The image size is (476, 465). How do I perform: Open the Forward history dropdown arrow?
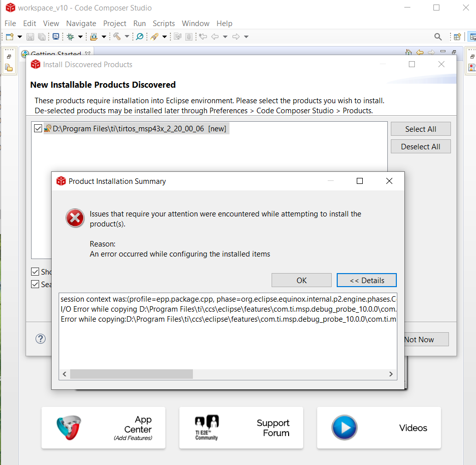pyautogui.click(x=246, y=37)
